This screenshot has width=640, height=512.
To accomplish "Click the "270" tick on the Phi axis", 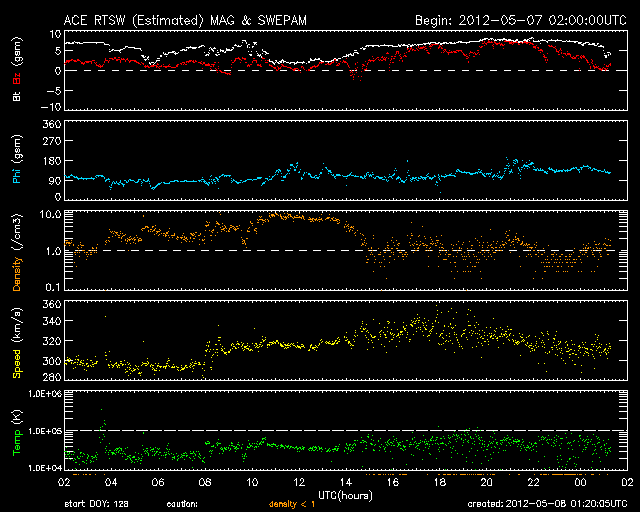I will point(52,141).
